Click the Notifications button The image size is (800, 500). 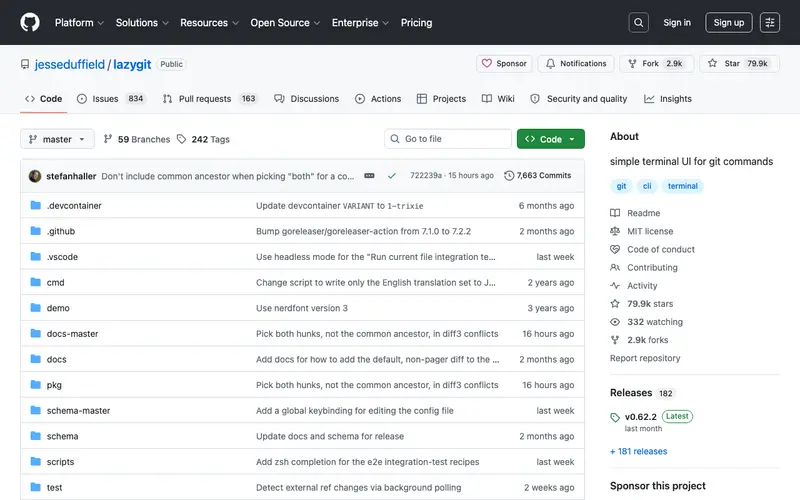(x=576, y=63)
